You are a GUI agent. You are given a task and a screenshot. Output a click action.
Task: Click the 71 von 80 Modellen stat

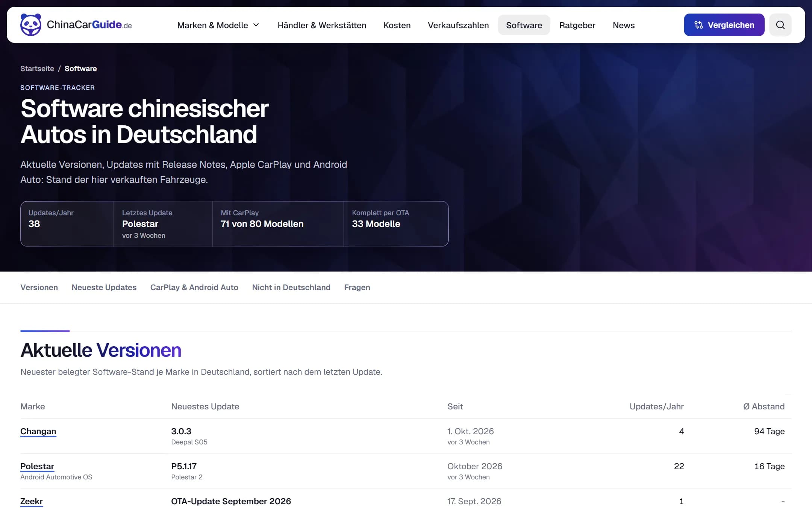click(x=262, y=224)
